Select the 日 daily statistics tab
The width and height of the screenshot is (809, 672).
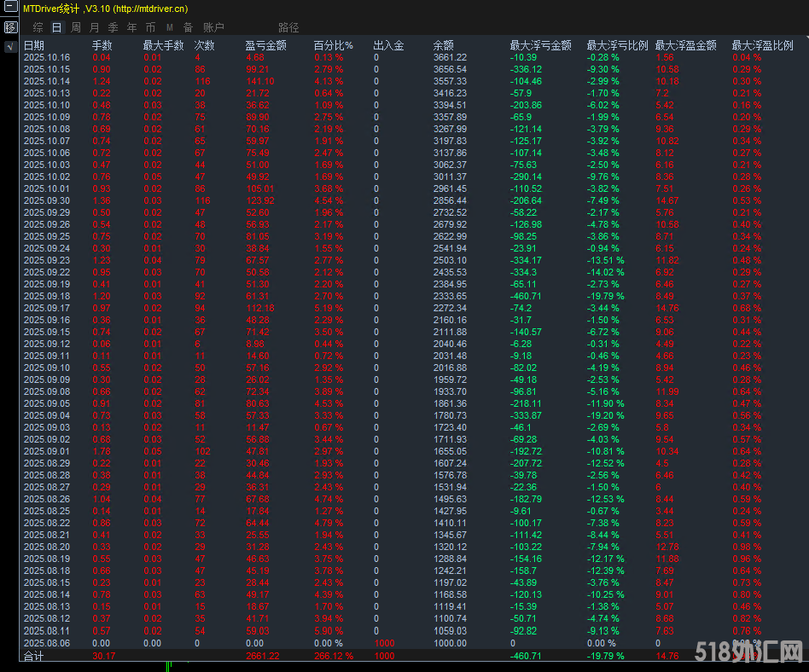coord(56,27)
